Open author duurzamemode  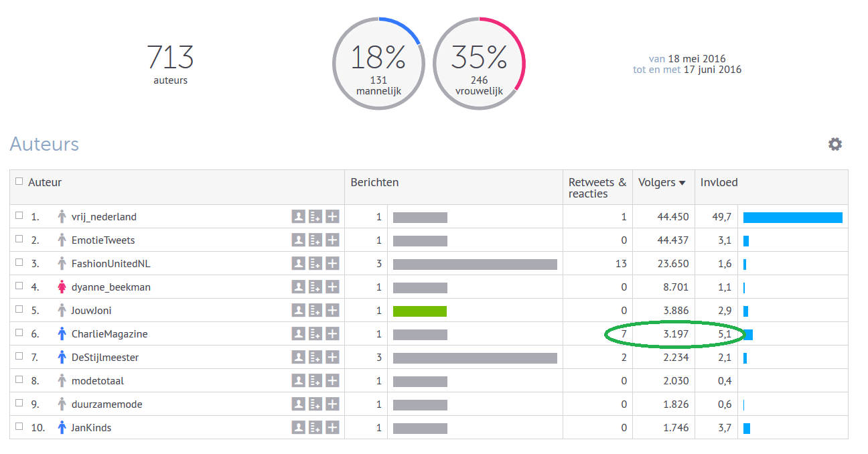click(106, 404)
